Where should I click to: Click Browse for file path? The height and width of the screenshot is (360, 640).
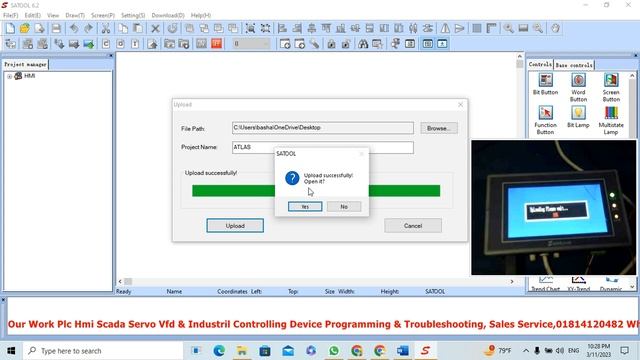tap(439, 128)
